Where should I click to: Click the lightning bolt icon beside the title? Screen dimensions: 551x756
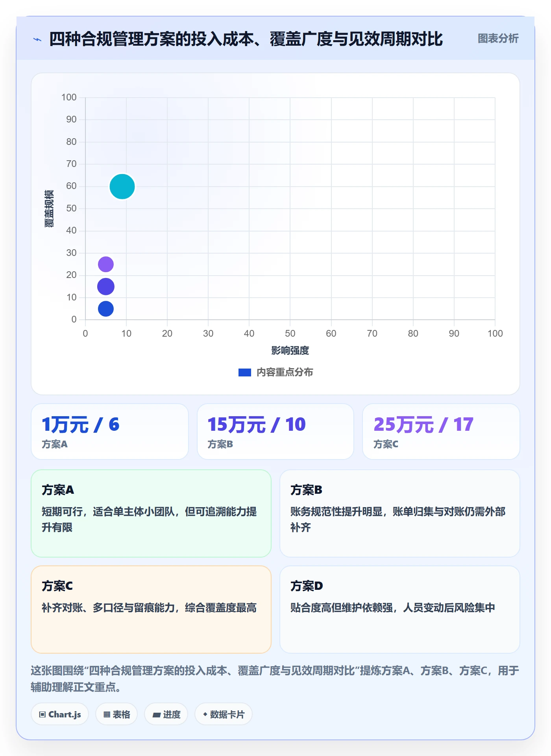(x=37, y=39)
